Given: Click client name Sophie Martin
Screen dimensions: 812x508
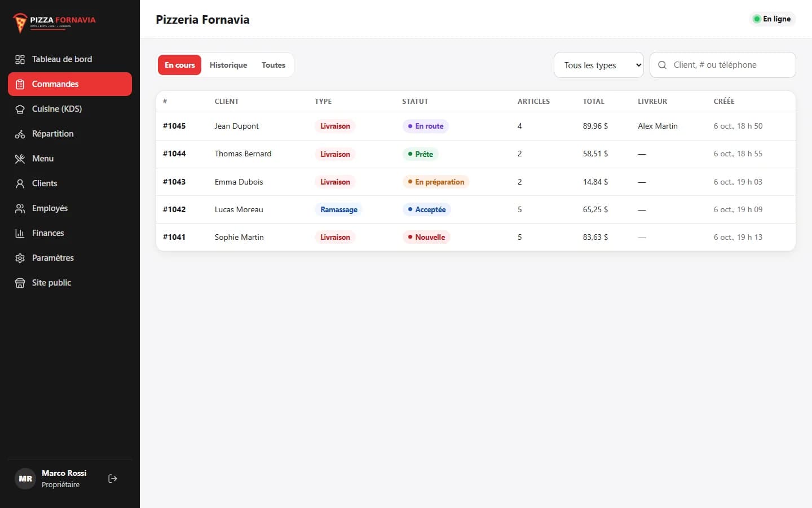Looking at the screenshot, I should [239, 237].
